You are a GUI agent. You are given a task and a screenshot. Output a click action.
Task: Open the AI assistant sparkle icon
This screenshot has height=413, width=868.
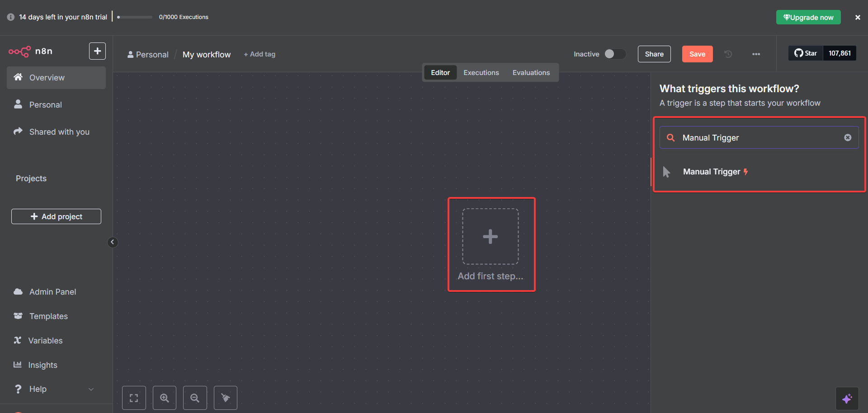tap(848, 398)
